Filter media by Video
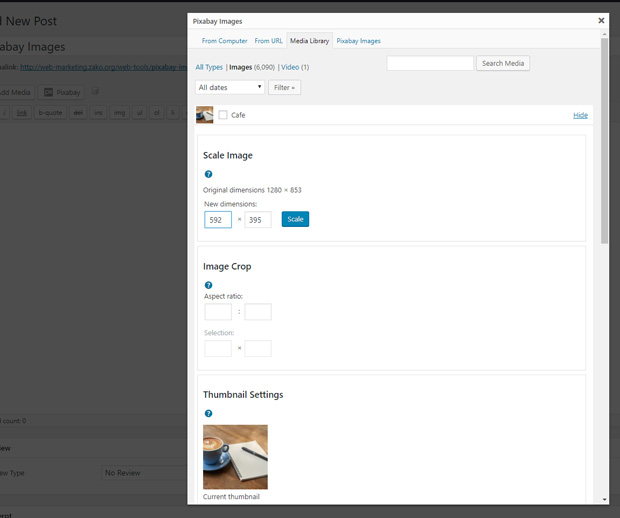 point(290,67)
